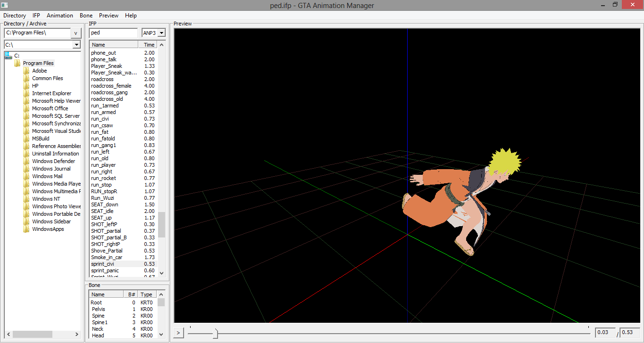Click the ped IFP name field
The height and width of the screenshot is (343, 644).
coord(113,33)
